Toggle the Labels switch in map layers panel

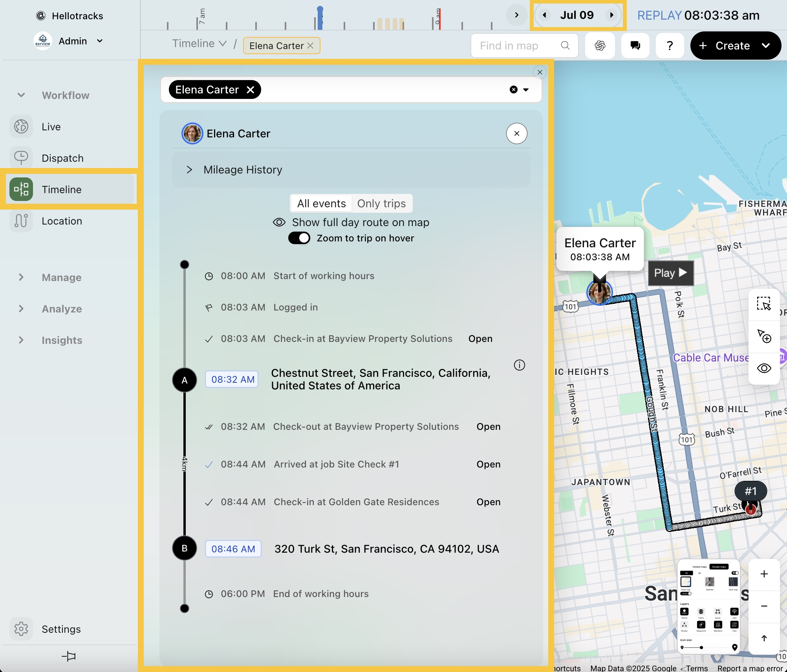686,593
